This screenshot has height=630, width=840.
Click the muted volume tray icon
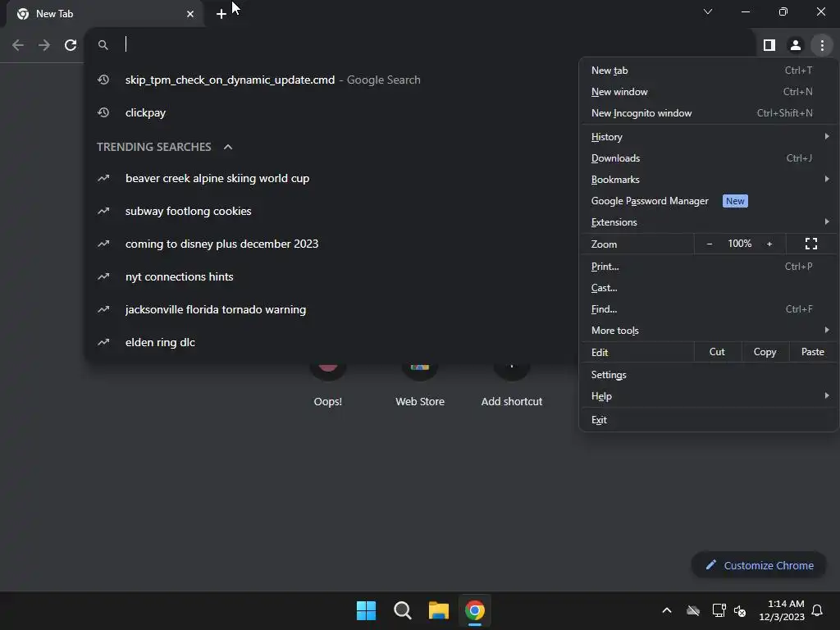click(x=740, y=610)
